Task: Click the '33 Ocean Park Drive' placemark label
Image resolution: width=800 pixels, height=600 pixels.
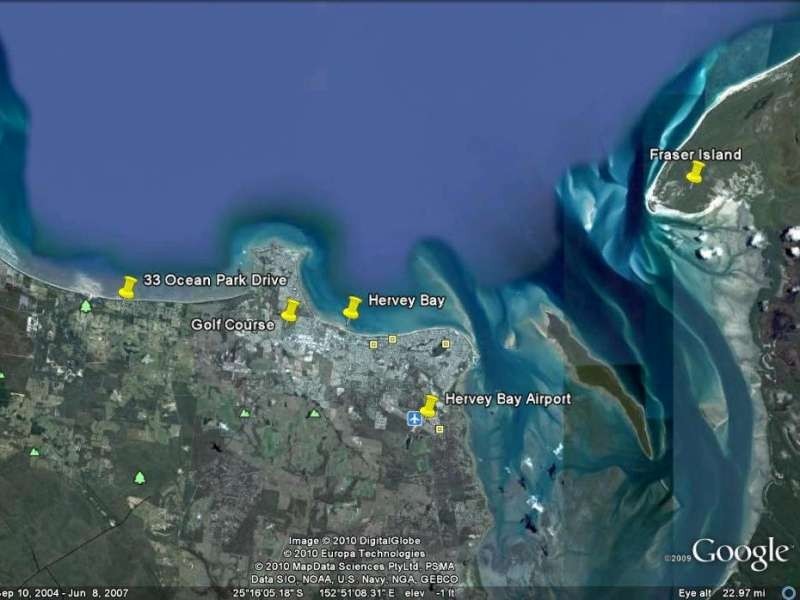Action: [x=215, y=280]
